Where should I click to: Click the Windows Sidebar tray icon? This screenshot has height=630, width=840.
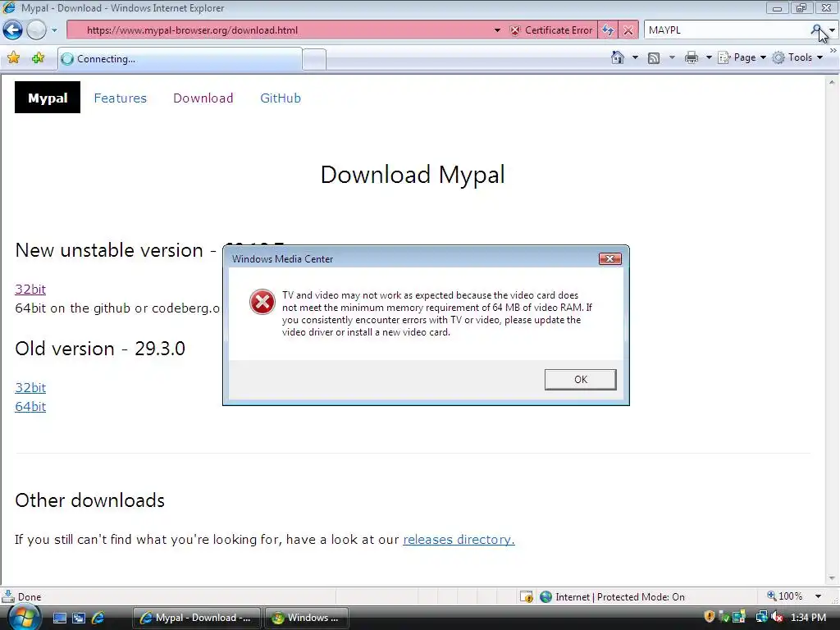click(x=739, y=617)
